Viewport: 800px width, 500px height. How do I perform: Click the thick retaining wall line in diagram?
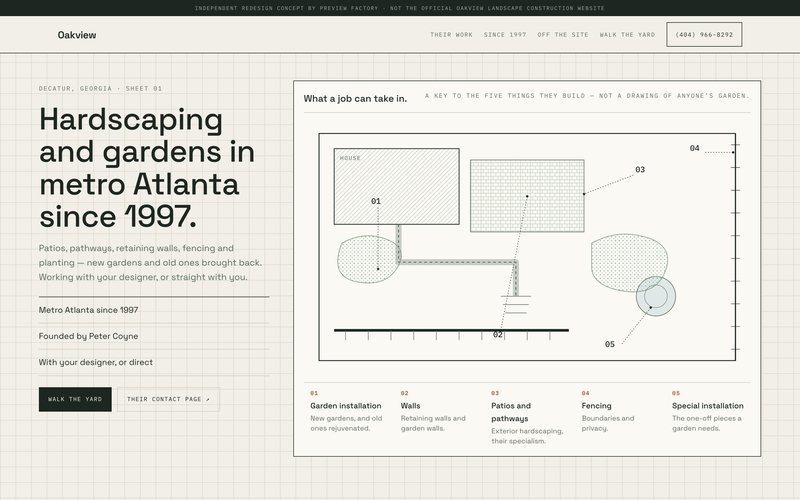point(451,330)
